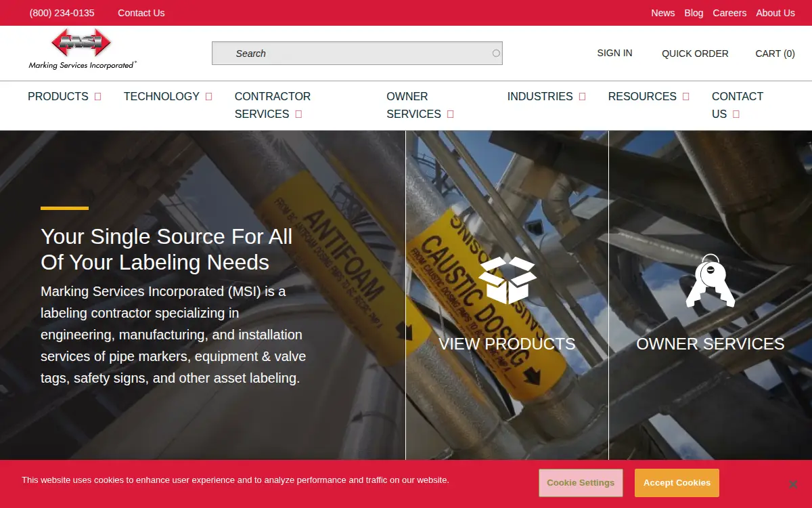The height and width of the screenshot is (508, 812).
Task: Click the cookie notice message text
Action: pyautogui.click(x=235, y=480)
